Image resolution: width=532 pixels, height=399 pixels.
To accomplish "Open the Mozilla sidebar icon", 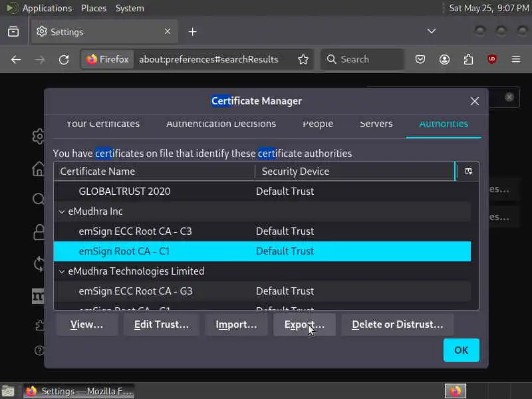I will 38,296.
